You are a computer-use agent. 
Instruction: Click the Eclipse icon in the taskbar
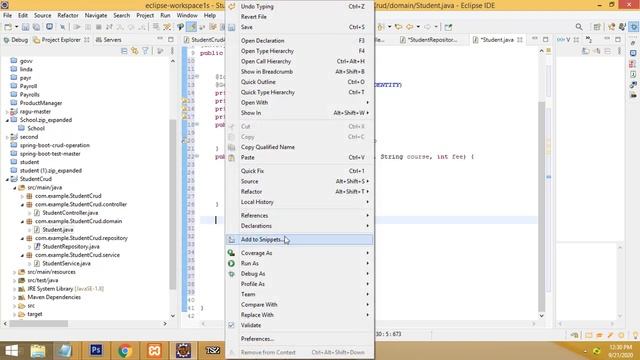point(184,350)
